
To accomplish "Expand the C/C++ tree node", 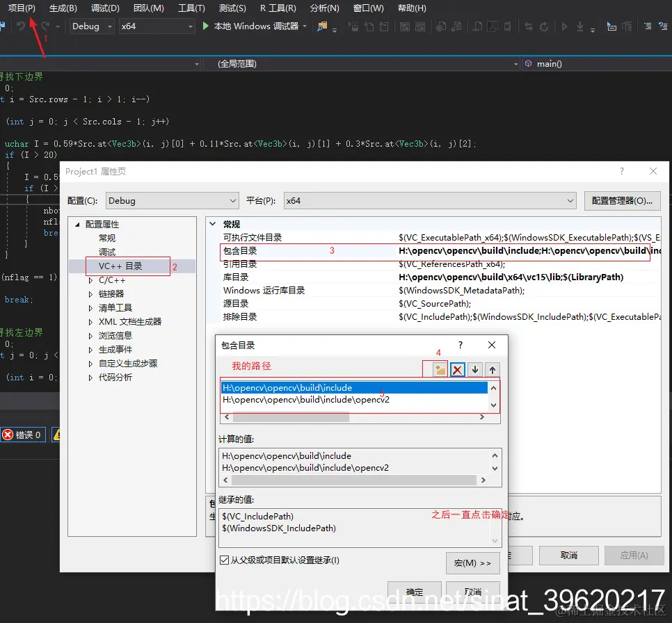I will point(90,280).
